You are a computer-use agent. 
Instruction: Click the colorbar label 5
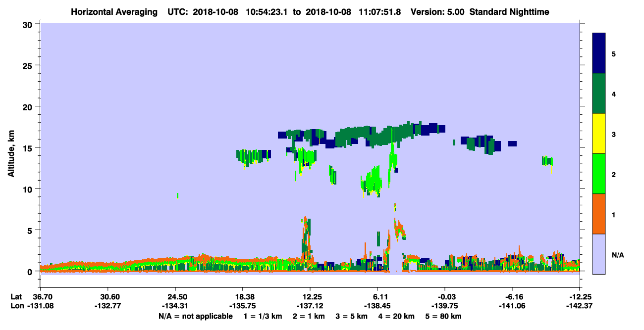[614, 53]
